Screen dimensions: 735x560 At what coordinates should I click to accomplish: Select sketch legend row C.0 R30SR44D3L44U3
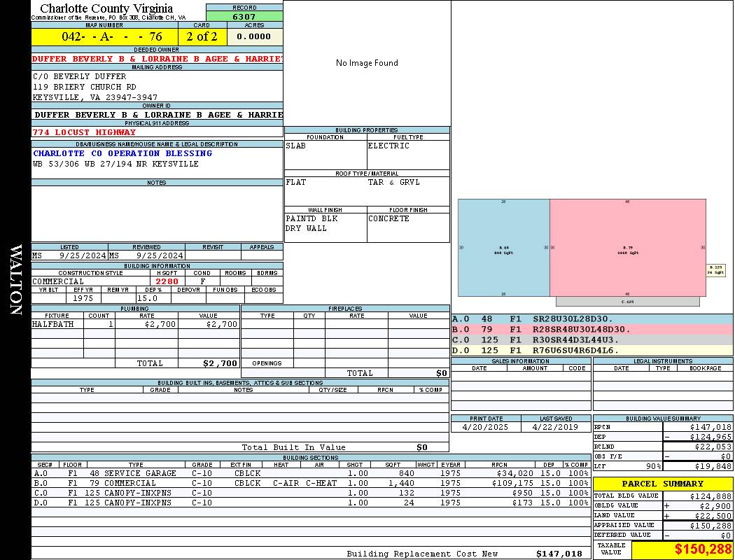(592, 339)
